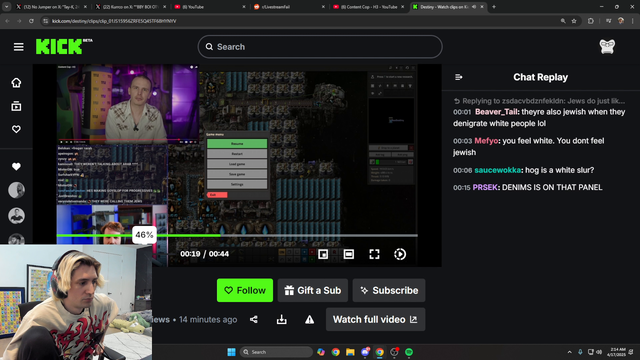
Task: Open Spotify from the taskbar
Action: (409, 352)
